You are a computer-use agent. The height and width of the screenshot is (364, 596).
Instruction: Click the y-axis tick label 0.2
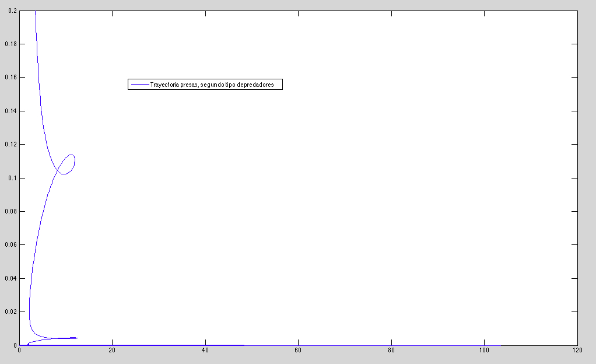13,10
